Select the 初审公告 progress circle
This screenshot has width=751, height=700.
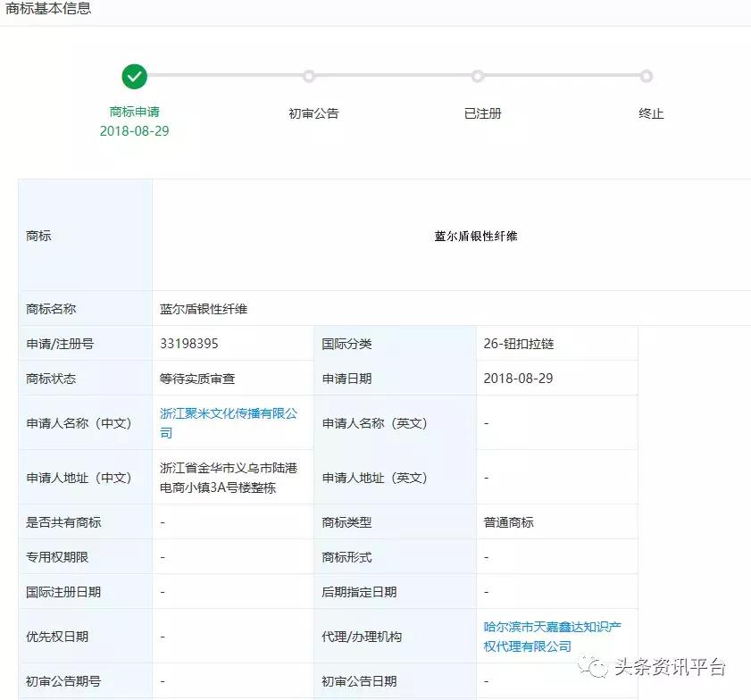pyautogui.click(x=308, y=77)
